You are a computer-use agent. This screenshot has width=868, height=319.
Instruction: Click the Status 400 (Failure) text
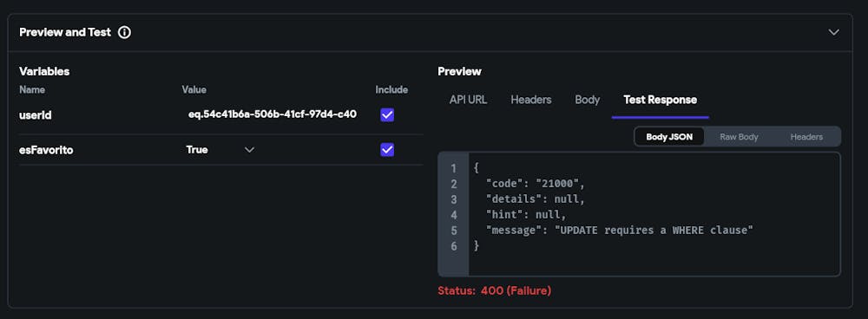point(495,290)
